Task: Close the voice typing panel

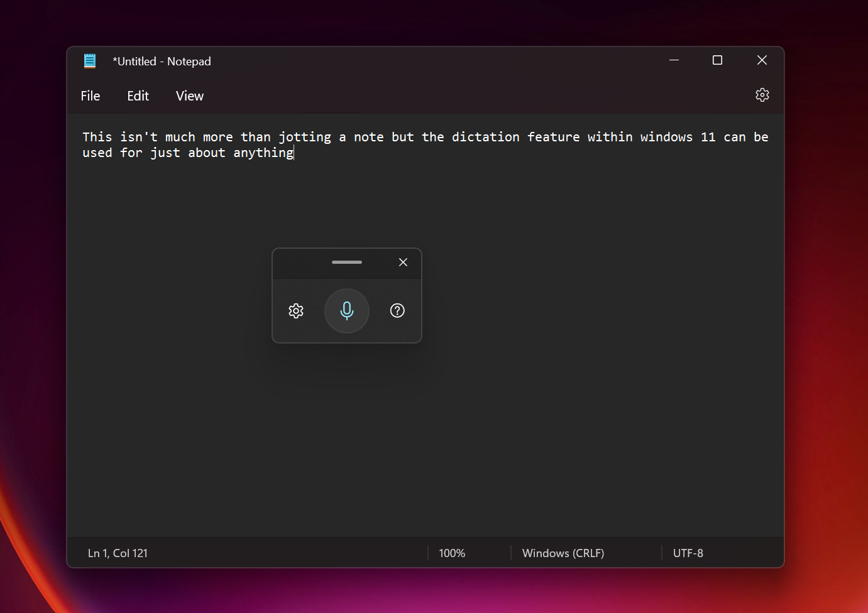Action: click(x=403, y=263)
